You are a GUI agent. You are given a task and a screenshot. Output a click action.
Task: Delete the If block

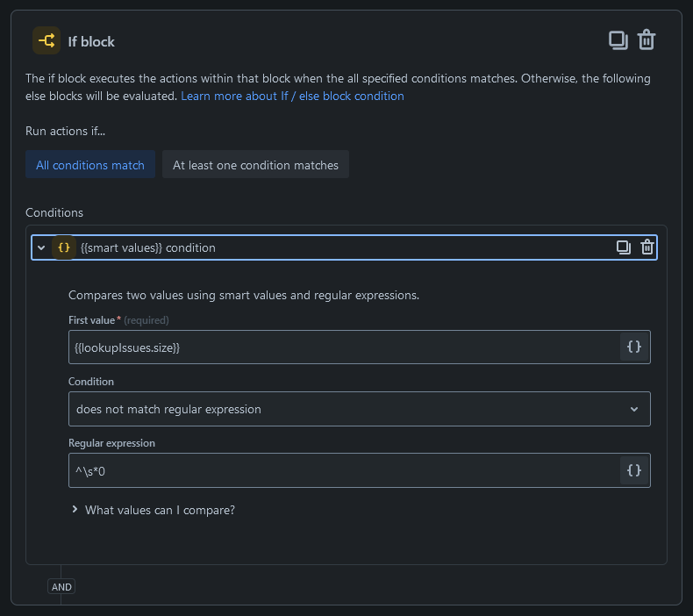click(x=647, y=40)
